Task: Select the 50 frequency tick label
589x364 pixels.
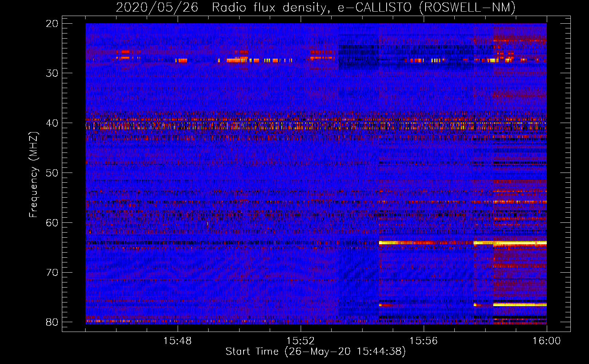Action: pos(52,173)
